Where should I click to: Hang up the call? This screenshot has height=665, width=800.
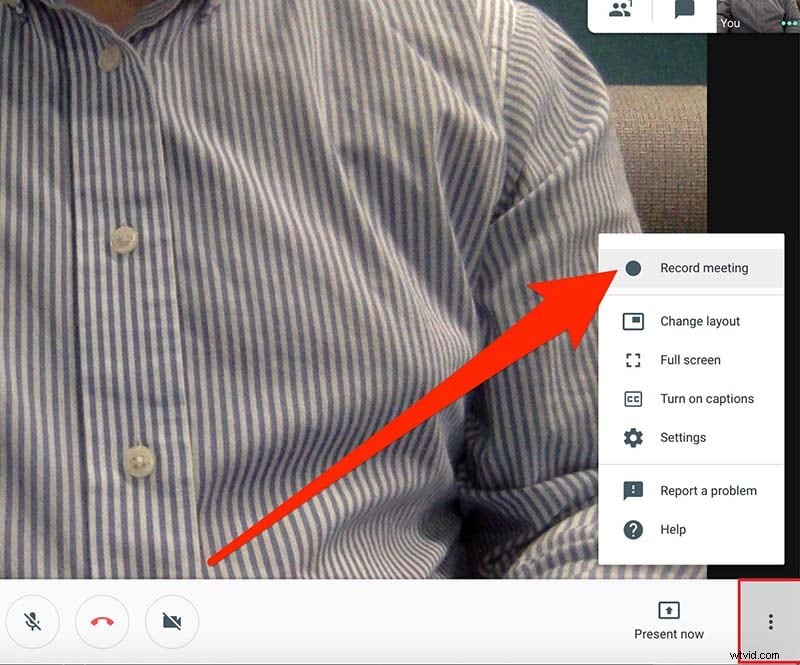pos(101,621)
